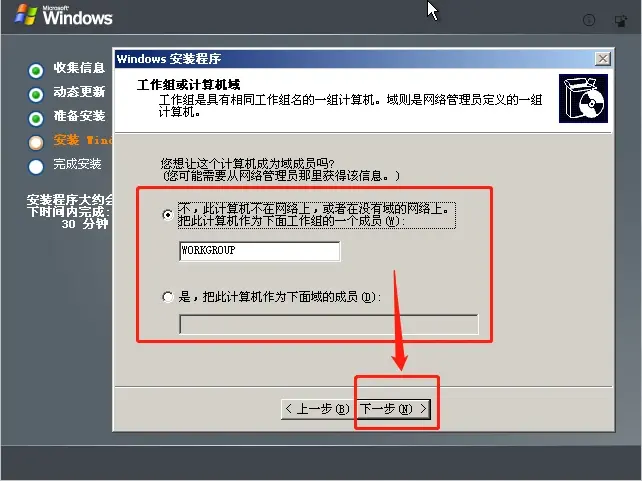Select the domain member radio option
Image resolution: width=642 pixels, height=481 pixels.
[168, 296]
